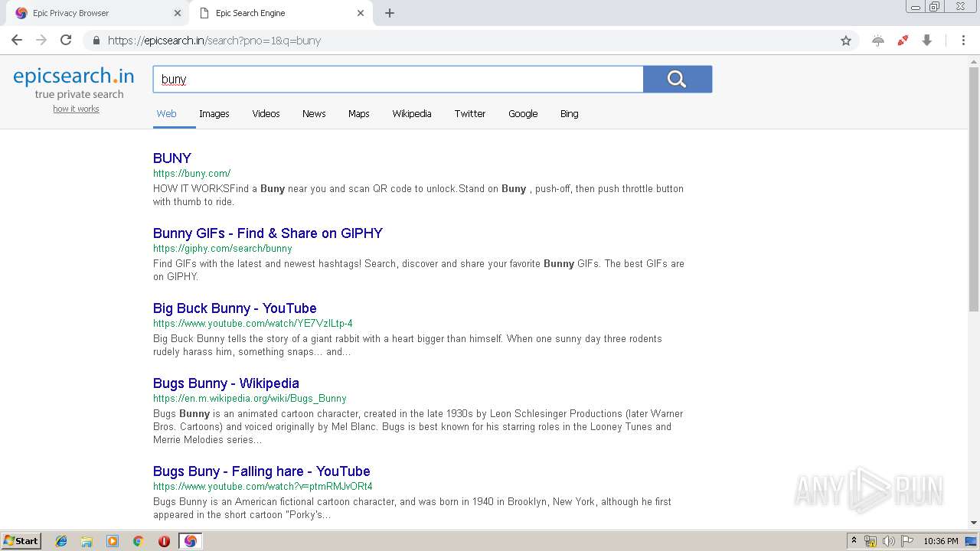Screen dimensions: 980x551
Task: Open the en.m.wikipedia.org Bugs_Bunny URL
Action: [x=250, y=398]
